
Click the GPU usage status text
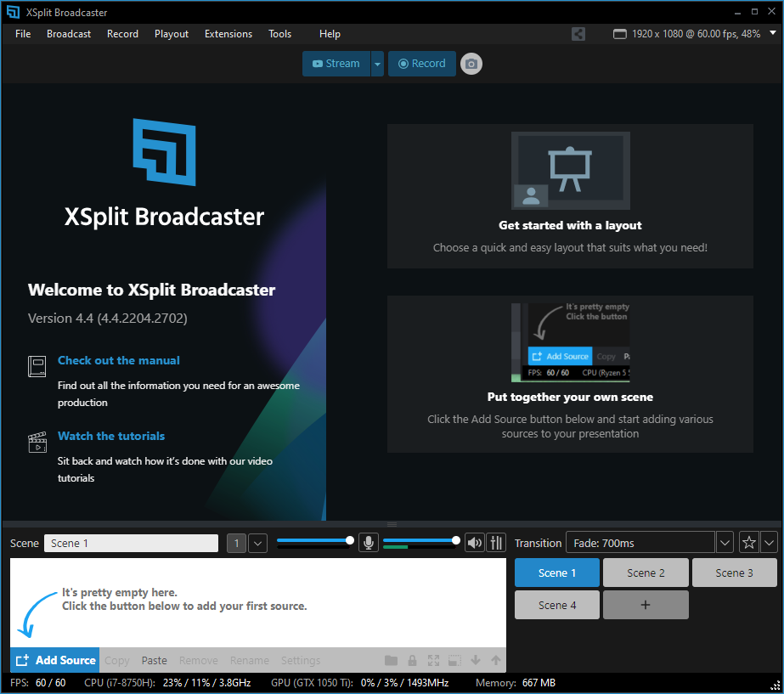360,683
